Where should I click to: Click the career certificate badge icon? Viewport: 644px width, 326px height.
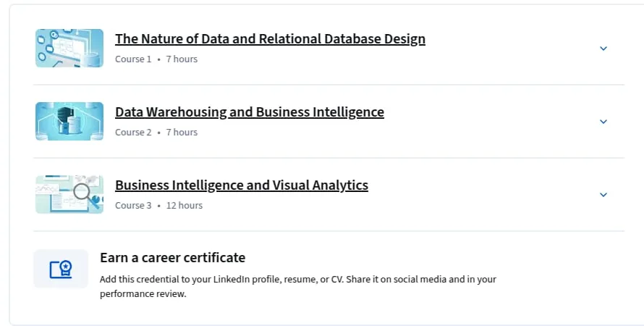click(x=61, y=269)
